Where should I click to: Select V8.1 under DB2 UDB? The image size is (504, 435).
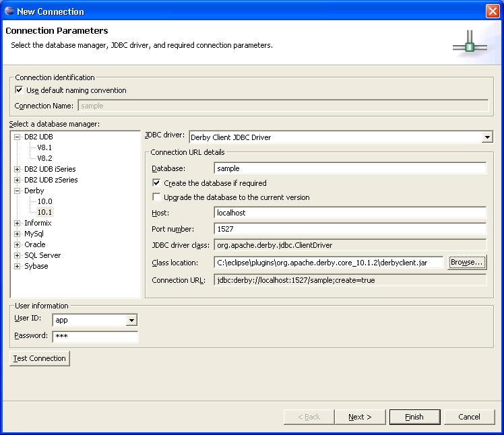(44, 147)
